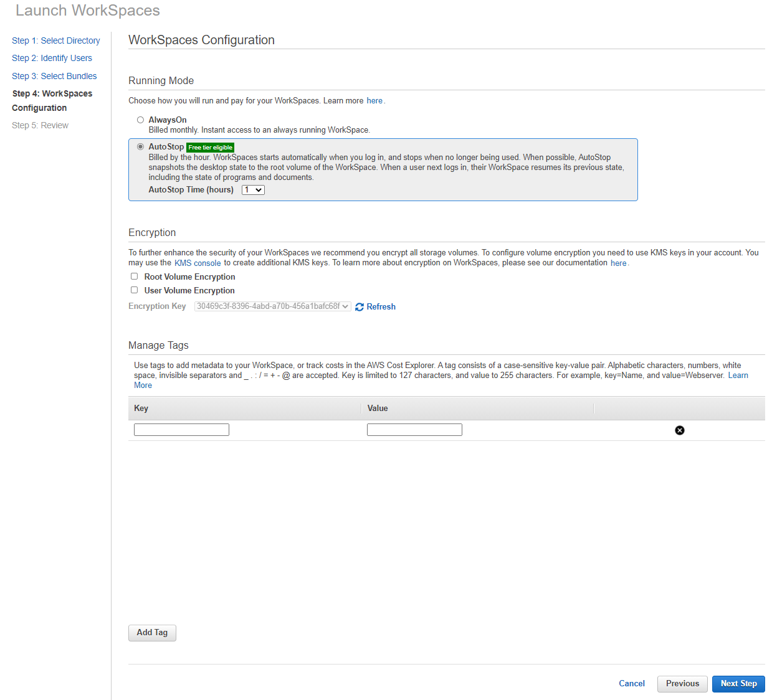Open the AutoStop Time hours dropdown
This screenshot has height=700, width=772.
pyautogui.click(x=253, y=190)
